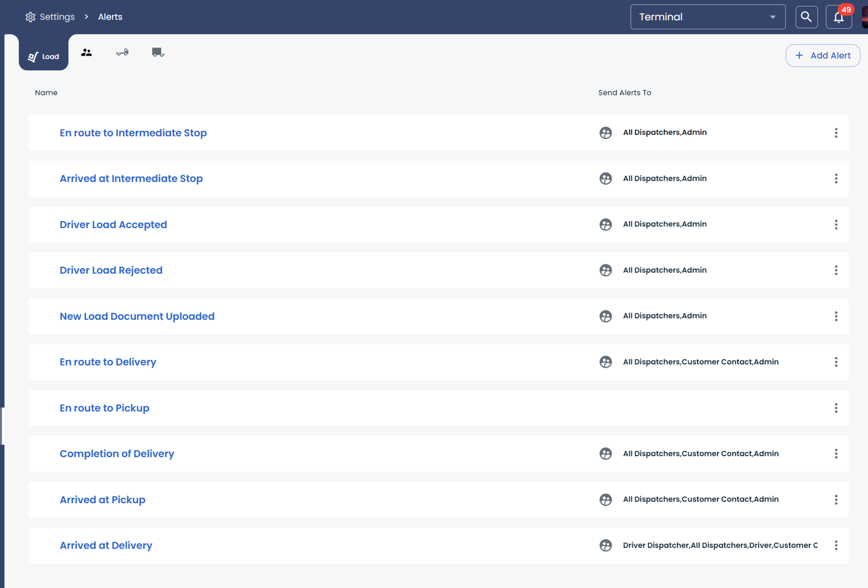Open Arrived at Pickup alert
The height and width of the screenshot is (588, 868).
(102, 500)
